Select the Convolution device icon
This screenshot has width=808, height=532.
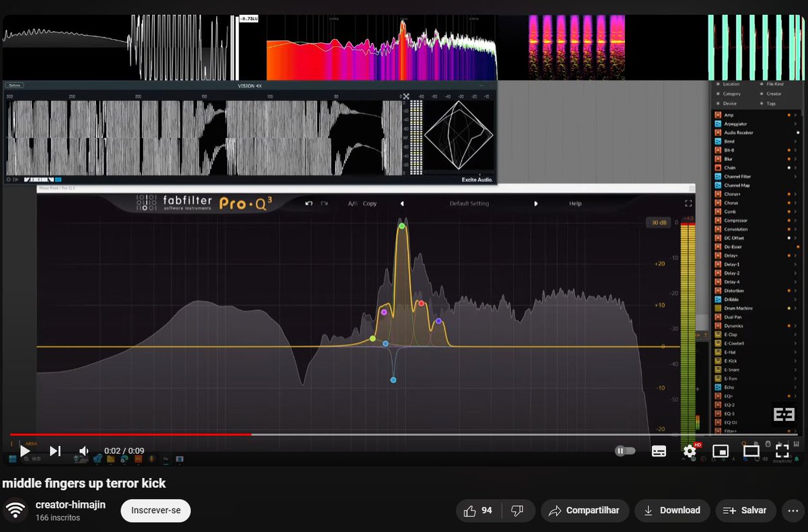pos(718,229)
